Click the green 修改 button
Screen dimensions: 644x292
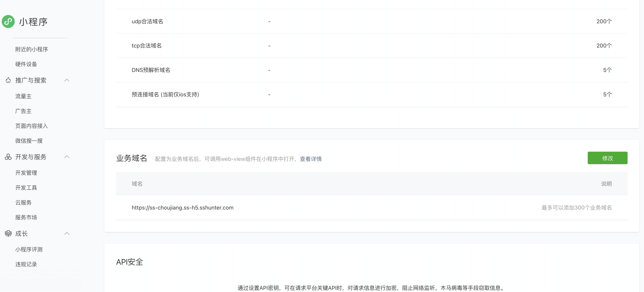[607, 158]
